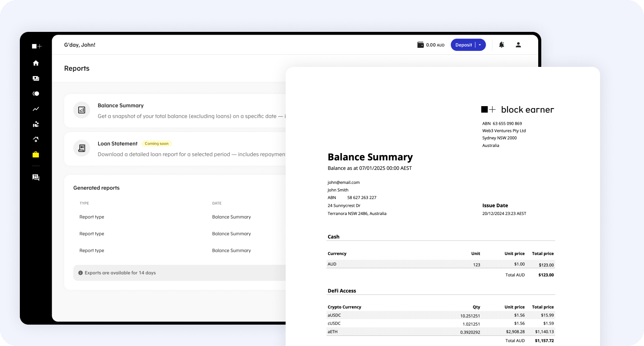Click the $2,908.28 unit price
Viewport: 644px width, 346px height.
pyautogui.click(x=515, y=332)
